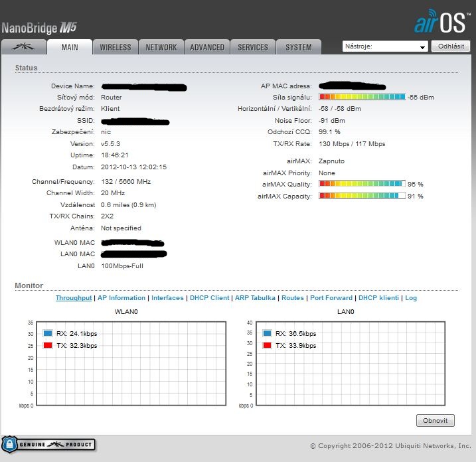Screen dimensions: 476x462
Task: Go to the SYSTEM tab
Action: click(x=299, y=47)
